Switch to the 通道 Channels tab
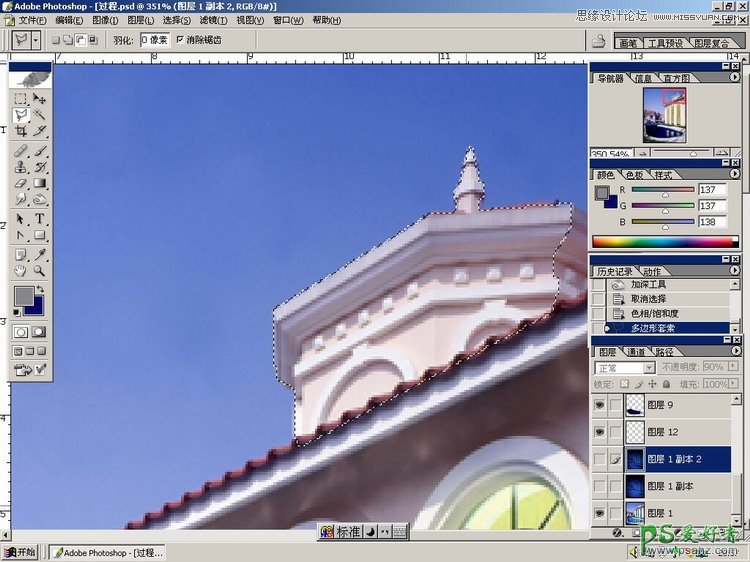The image size is (750, 562). [x=636, y=352]
